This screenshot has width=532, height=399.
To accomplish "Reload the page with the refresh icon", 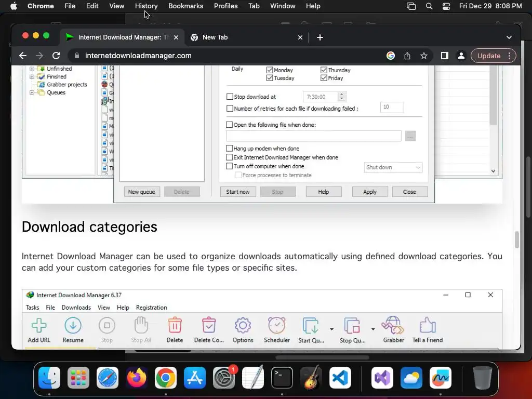I will [x=56, y=56].
